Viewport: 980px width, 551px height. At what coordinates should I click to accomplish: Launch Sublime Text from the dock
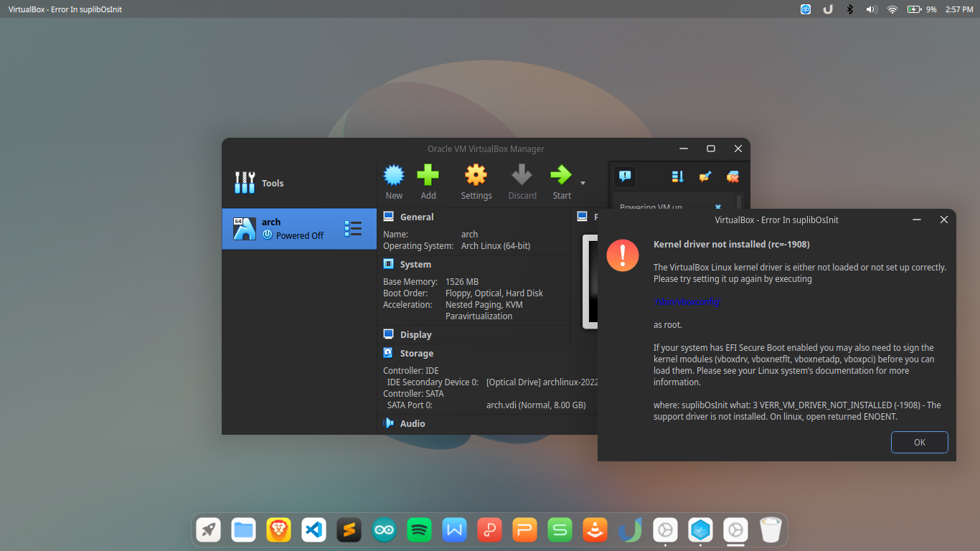(349, 530)
